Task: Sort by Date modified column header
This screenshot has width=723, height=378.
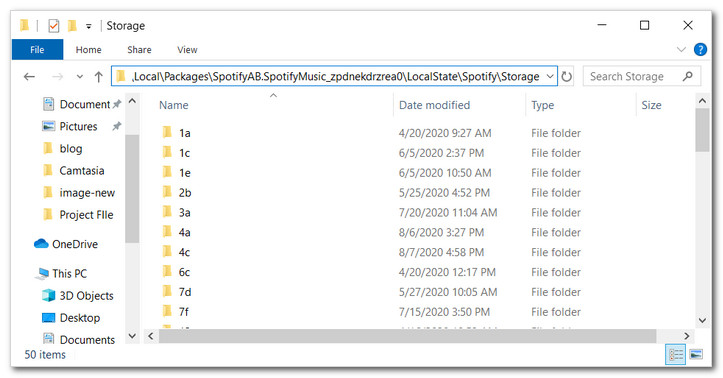Action: coord(434,105)
